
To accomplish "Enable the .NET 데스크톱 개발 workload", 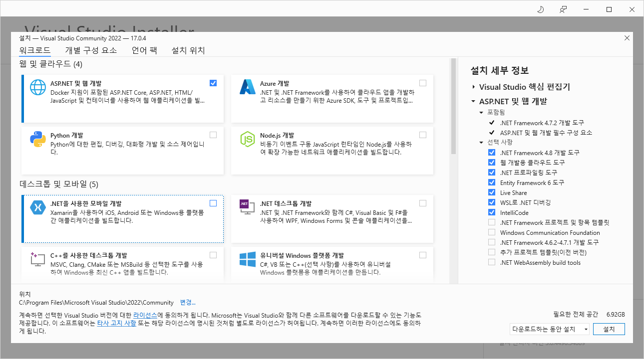I will (x=423, y=203).
